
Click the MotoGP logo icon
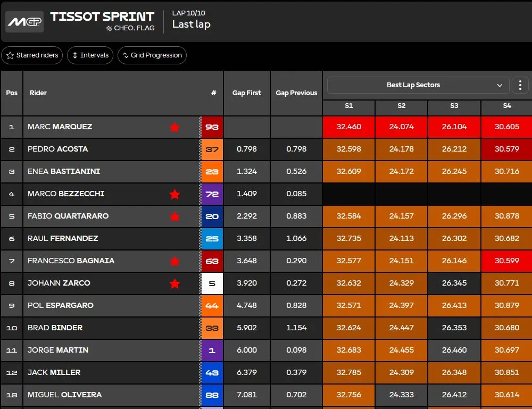coord(24,22)
